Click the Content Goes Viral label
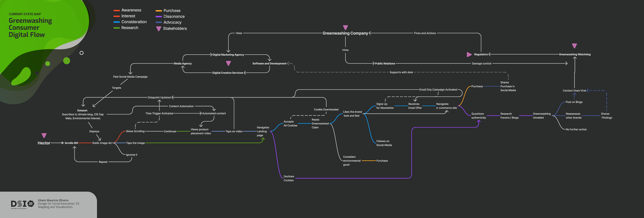Viewport: 644px width, 218px height. tap(574, 91)
